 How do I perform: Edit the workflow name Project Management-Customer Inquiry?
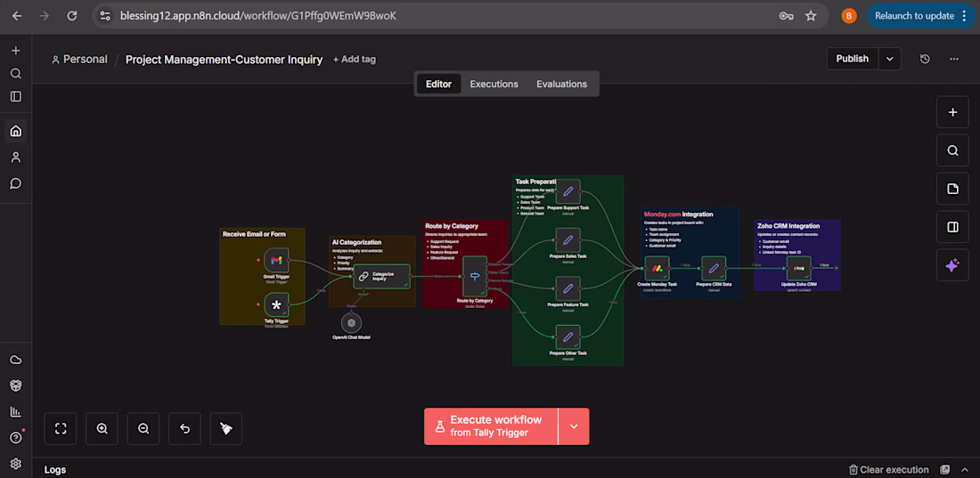click(224, 60)
